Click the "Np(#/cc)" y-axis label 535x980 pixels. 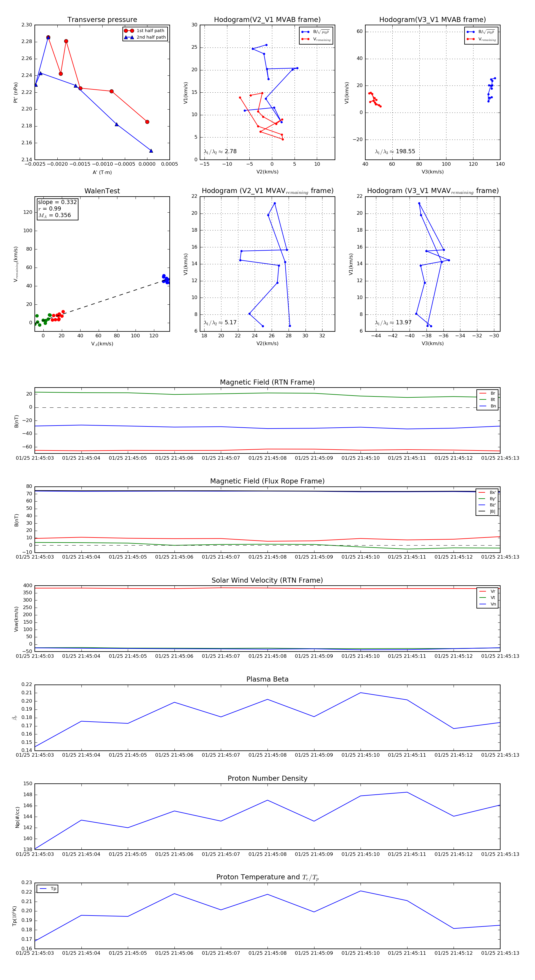point(17,817)
